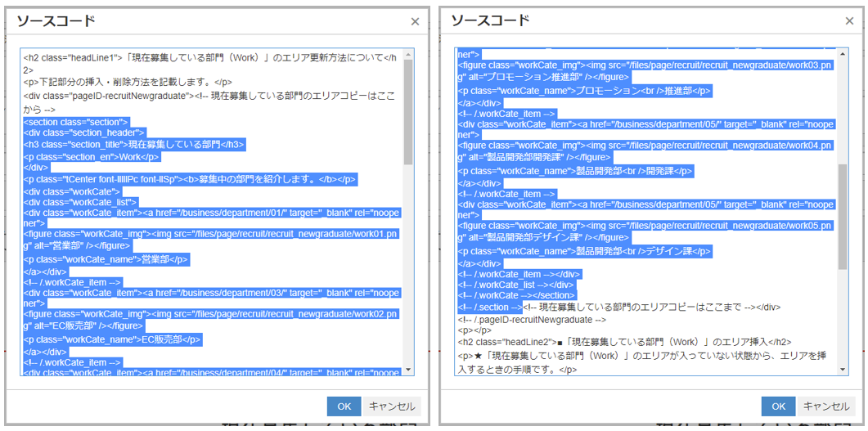This screenshot has height=431, width=868.
Task: Click scroll-down arrow in right dialog's code area
Action: click(843, 370)
